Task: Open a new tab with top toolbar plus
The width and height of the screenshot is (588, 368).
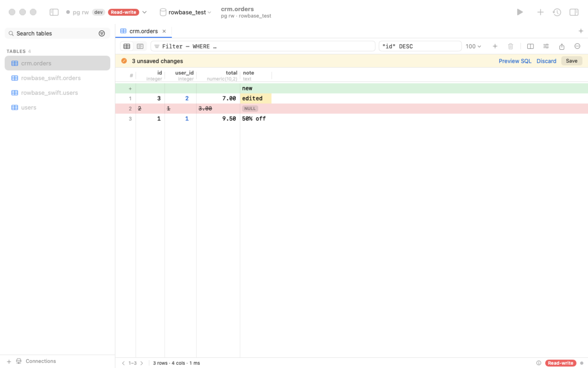Action: pos(540,12)
